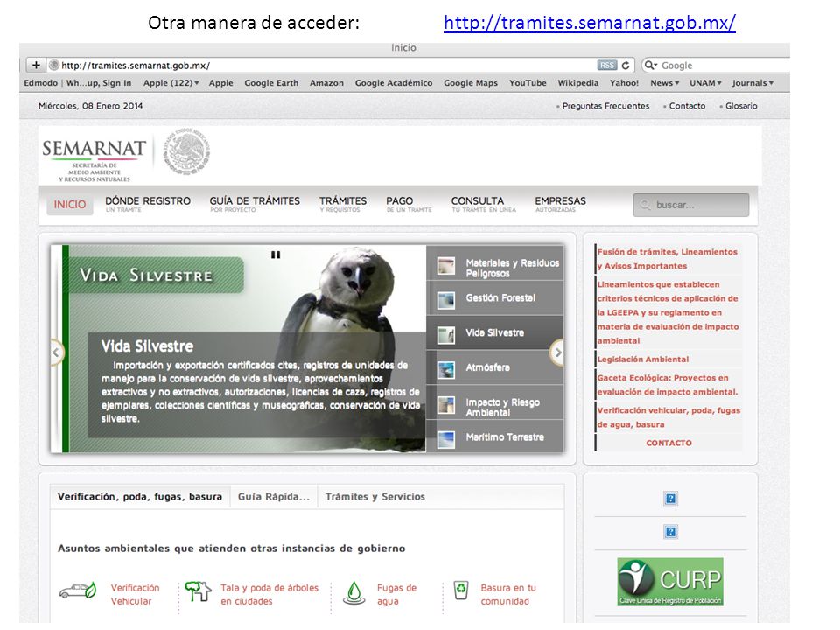Click the CURP banner image
This screenshot has width=840, height=630.
[x=670, y=582]
